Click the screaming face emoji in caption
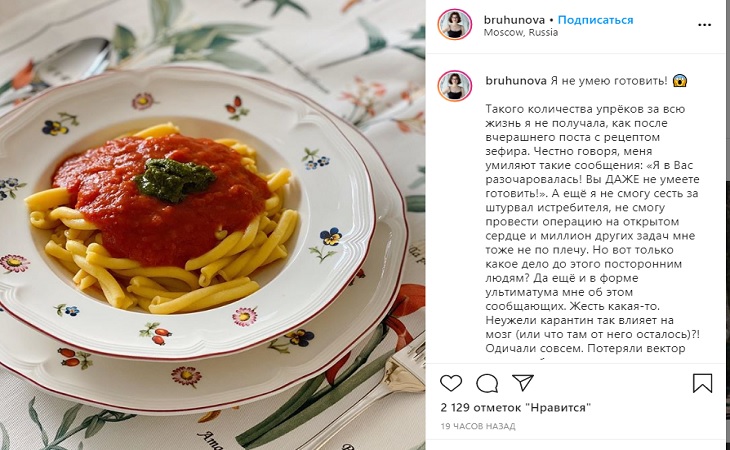Screen dimensions: 730x450 680,81
